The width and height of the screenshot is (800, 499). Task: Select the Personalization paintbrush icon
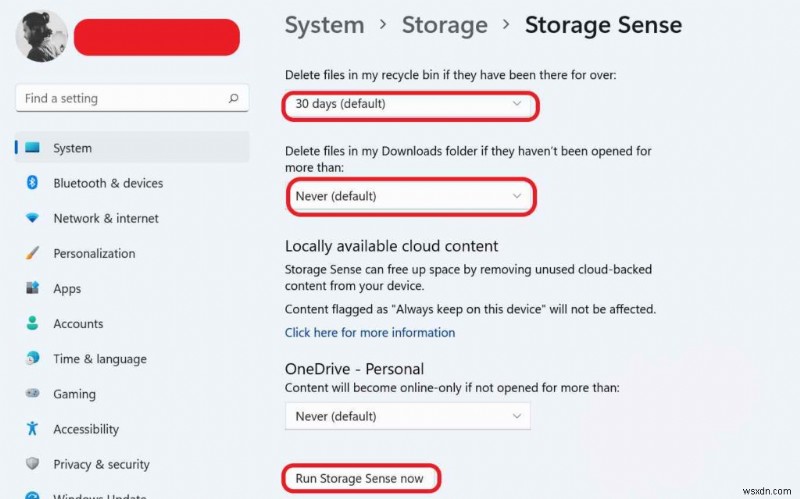pos(33,253)
